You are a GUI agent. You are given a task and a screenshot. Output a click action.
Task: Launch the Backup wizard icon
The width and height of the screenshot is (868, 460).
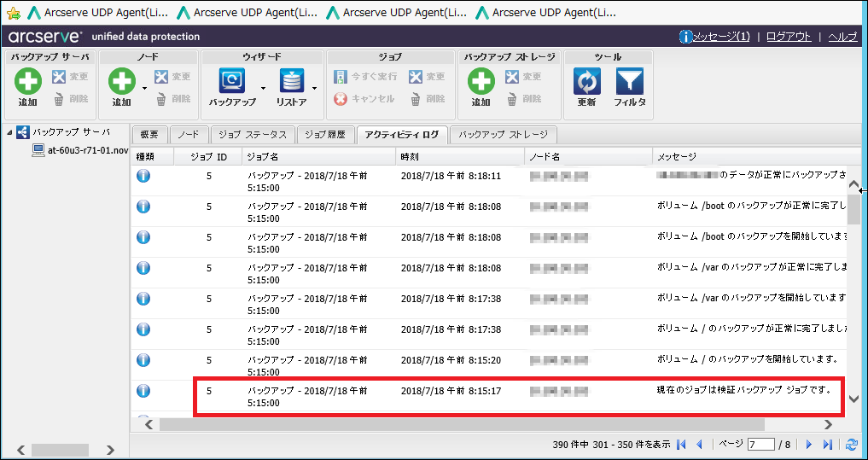(x=232, y=81)
